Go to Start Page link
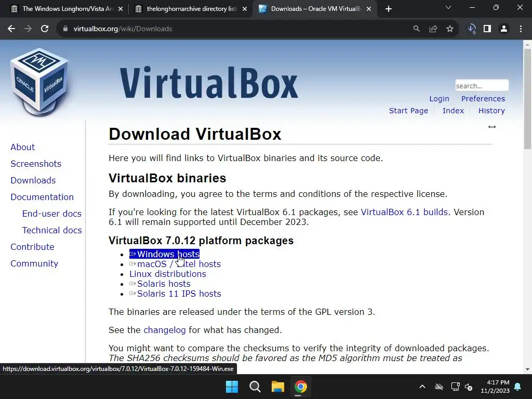This screenshot has width=532, height=399. pyautogui.click(x=408, y=111)
